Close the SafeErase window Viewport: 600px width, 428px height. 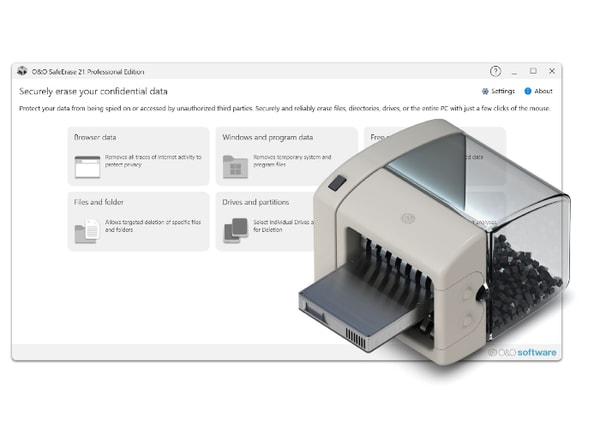pyautogui.click(x=552, y=71)
